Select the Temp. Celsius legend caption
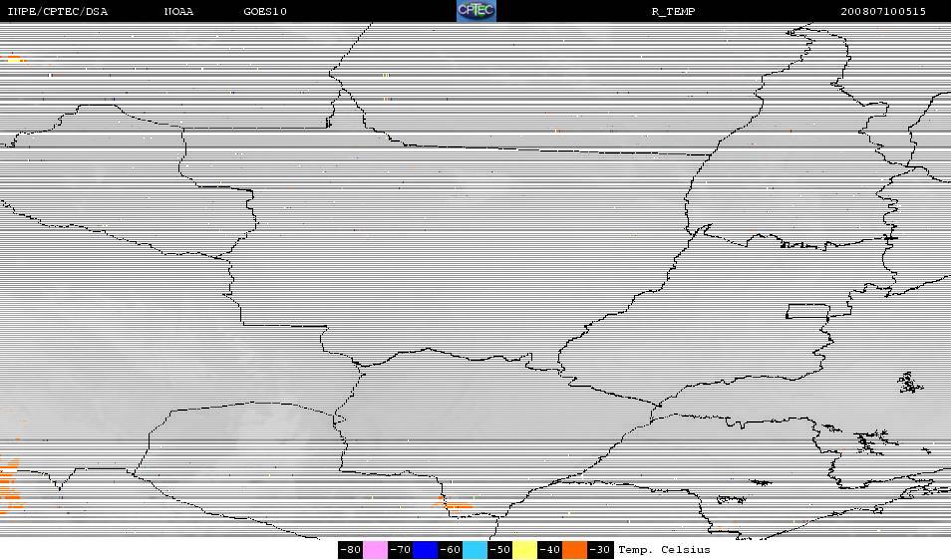The image size is (951, 560). click(664, 550)
